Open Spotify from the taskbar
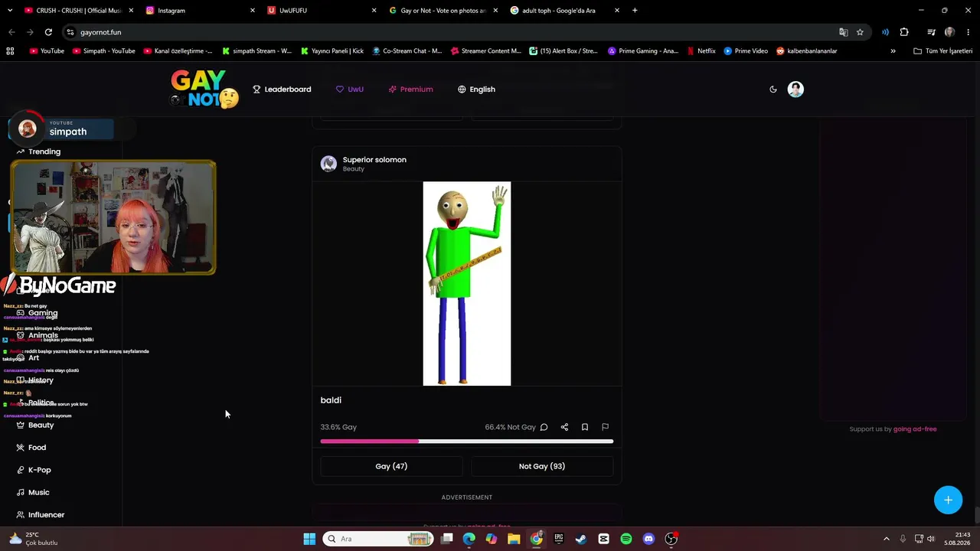This screenshot has width=980, height=551. click(626, 539)
